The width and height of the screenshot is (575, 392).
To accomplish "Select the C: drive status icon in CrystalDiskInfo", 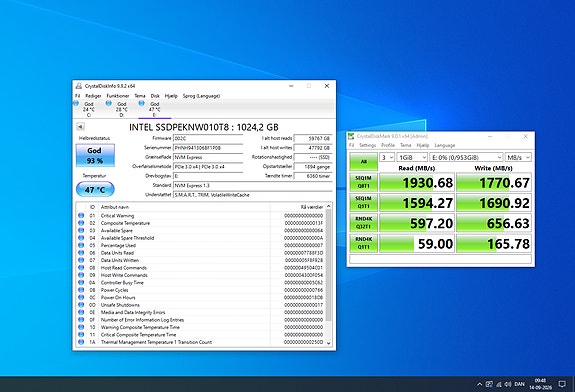I will pos(76,103).
